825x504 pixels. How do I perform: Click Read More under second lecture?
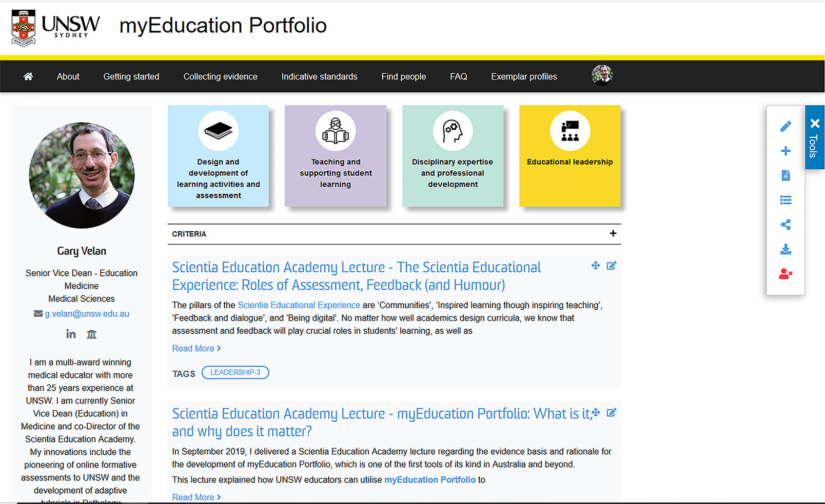(x=197, y=497)
